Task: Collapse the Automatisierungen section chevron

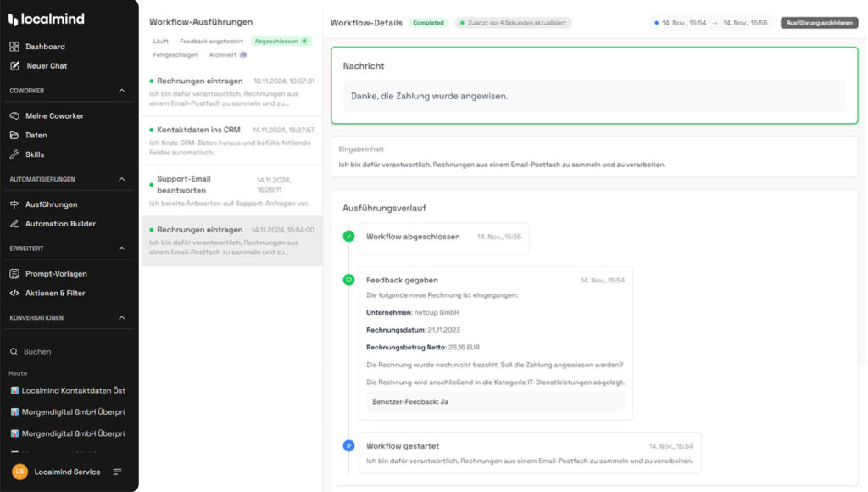Action: click(121, 180)
